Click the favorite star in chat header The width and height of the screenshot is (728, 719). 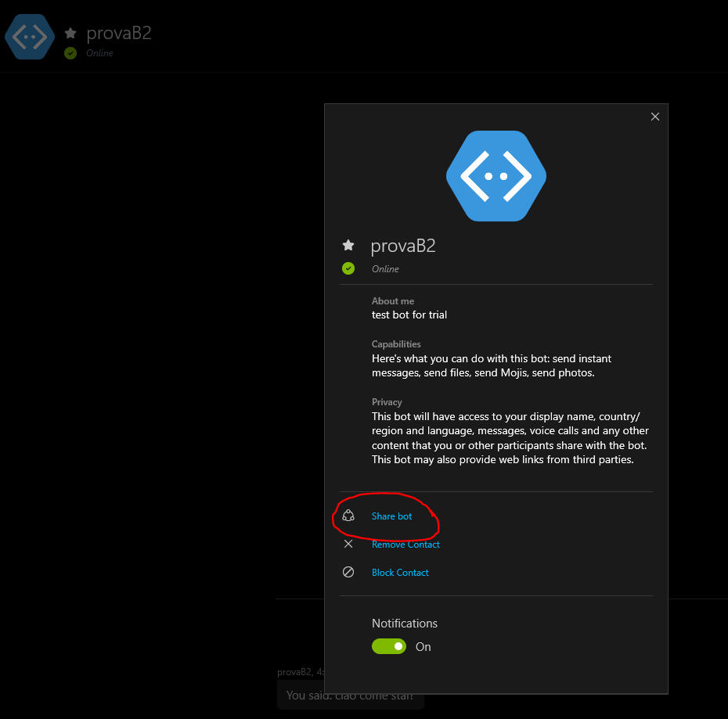click(x=70, y=33)
